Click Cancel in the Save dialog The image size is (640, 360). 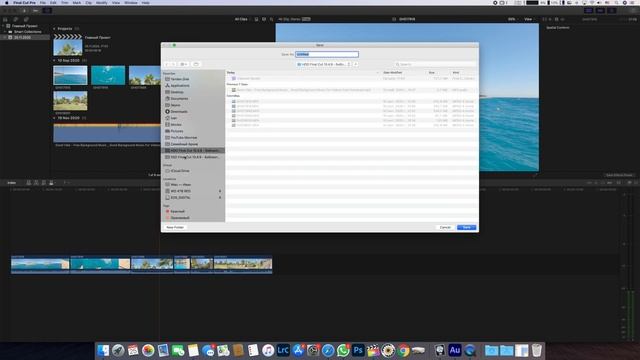coord(445,227)
